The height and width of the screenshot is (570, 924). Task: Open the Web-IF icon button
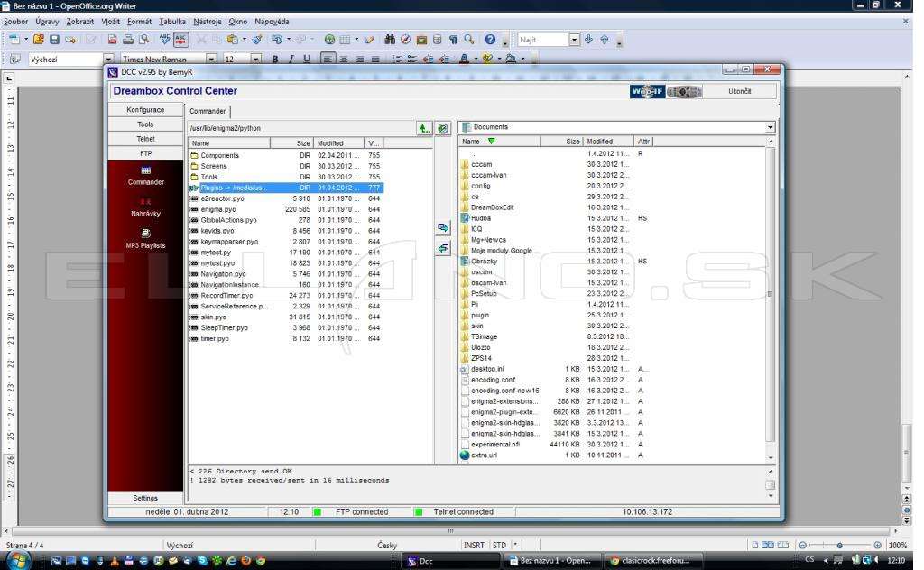[647, 91]
